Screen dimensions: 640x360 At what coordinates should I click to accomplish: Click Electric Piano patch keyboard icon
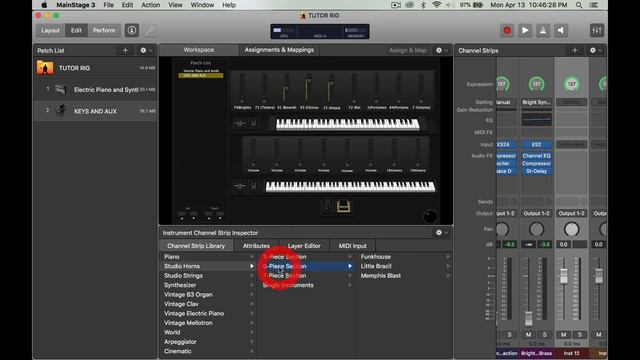tap(61, 89)
